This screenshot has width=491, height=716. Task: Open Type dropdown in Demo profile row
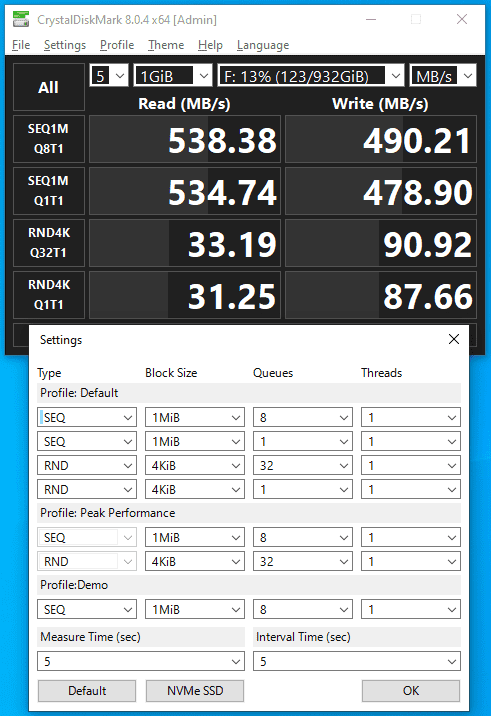(x=87, y=610)
